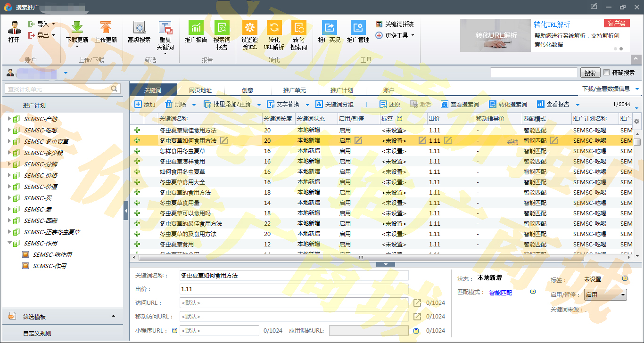Click the 下载更新 download icon
644x343 pixels.
coord(77,28)
